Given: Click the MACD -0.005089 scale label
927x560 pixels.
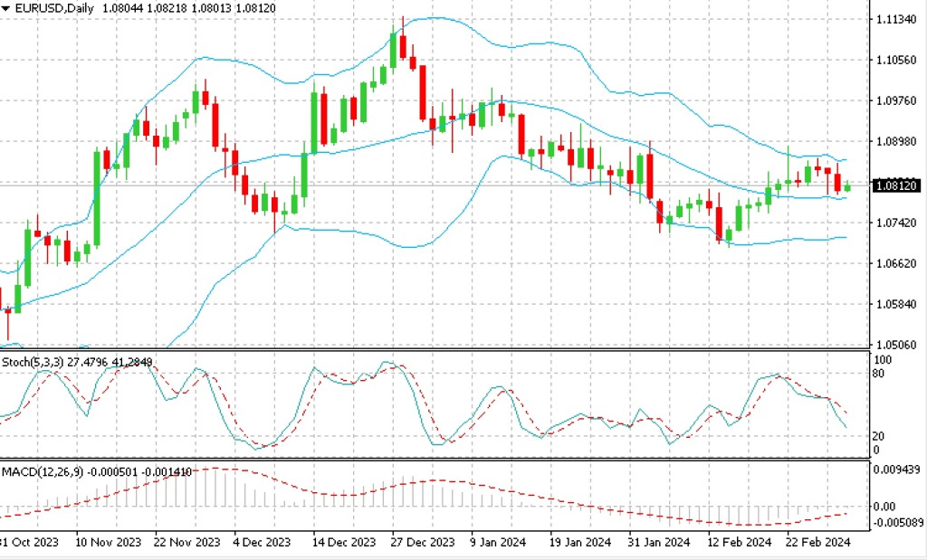Looking at the screenshot, I should (895, 521).
